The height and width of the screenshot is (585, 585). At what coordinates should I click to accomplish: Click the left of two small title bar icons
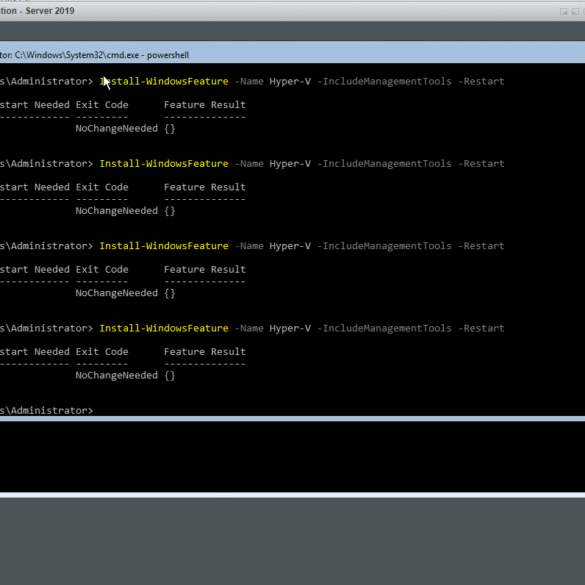[x=563, y=12]
